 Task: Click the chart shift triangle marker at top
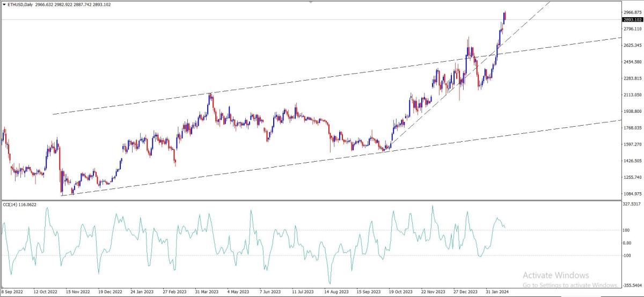point(311,2)
